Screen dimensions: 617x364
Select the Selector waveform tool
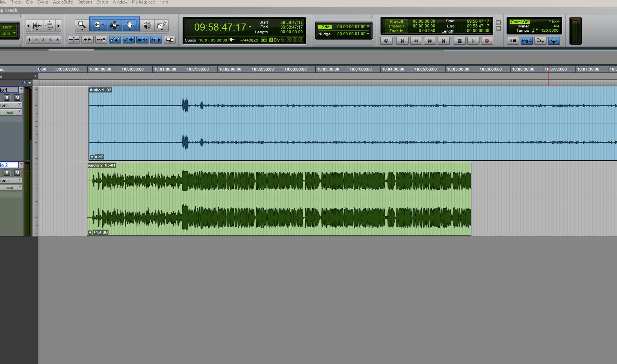pyautogui.click(x=114, y=25)
